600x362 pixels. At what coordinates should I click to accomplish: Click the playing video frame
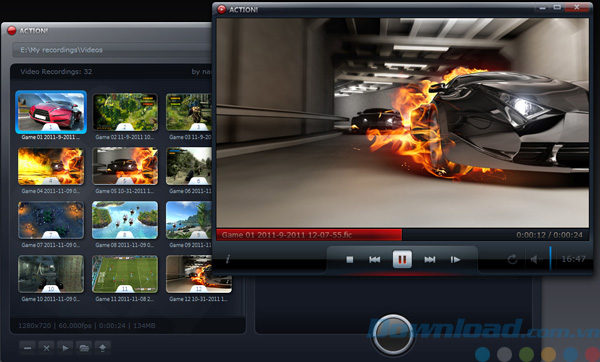click(x=403, y=123)
